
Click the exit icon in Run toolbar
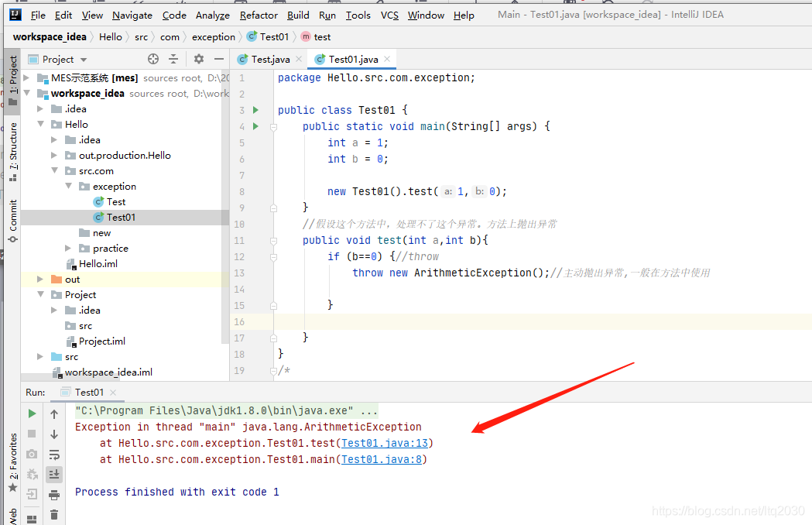[x=32, y=495]
